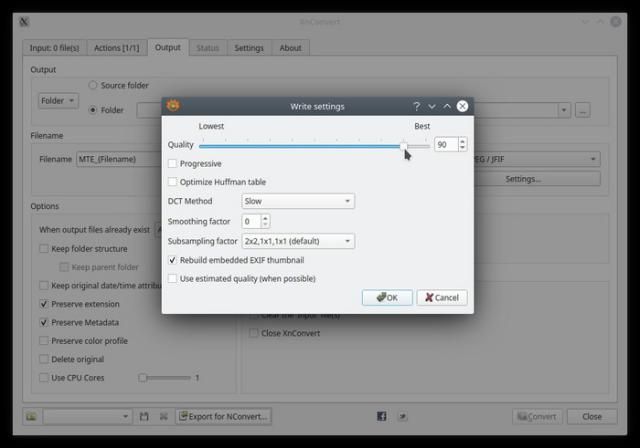
Task: Click the load script icon at bottom left
Action: 31,416
